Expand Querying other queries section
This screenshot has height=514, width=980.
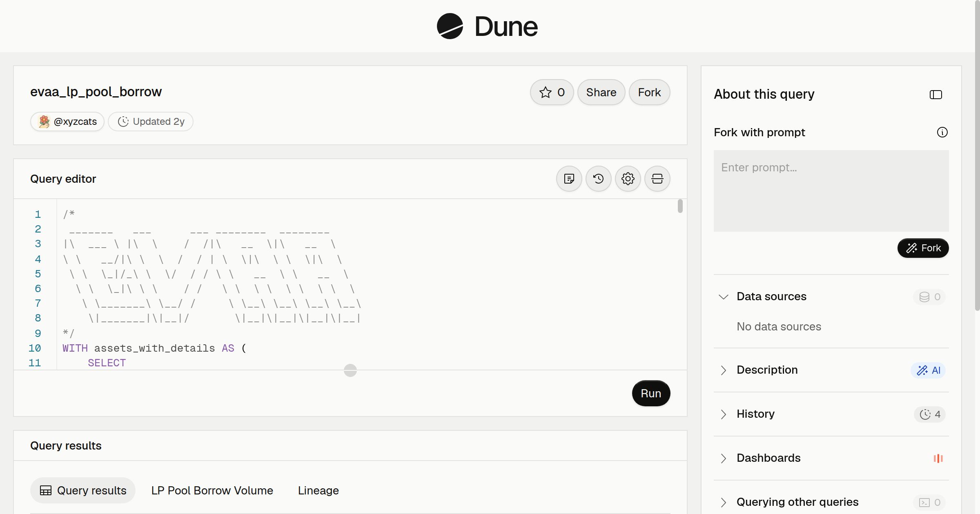tap(723, 502)
